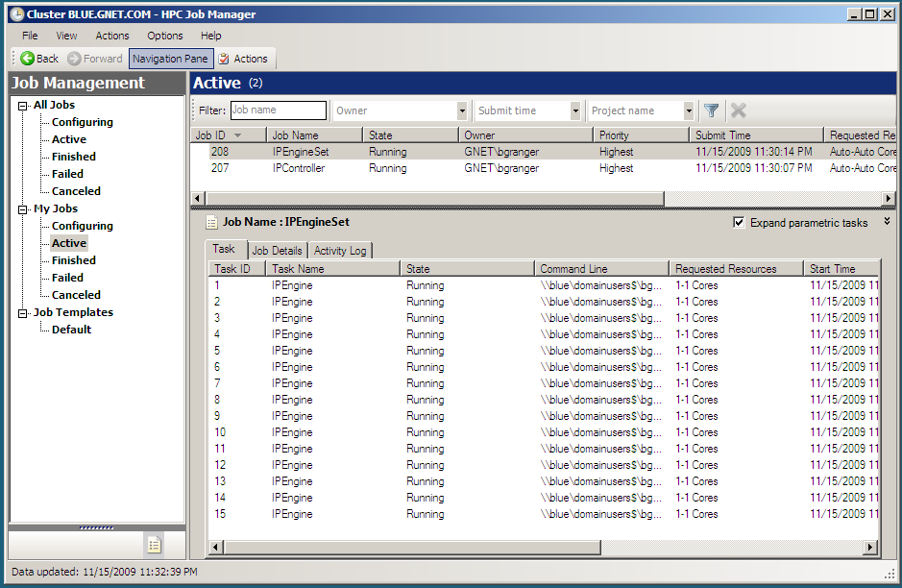Screen dimensions: 902x588
Task: Click the Back arrow icon
Action: pos(28,59)
